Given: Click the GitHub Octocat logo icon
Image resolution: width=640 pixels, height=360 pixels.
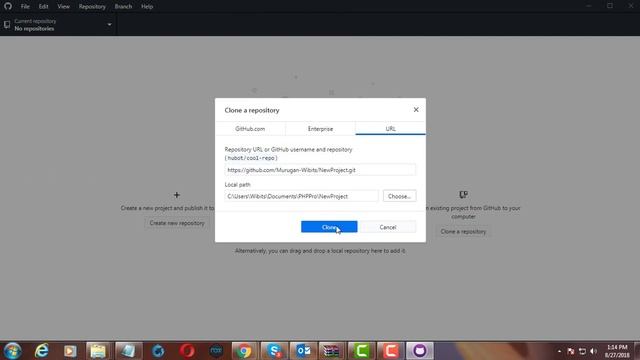Looking at the screenshot, I should pos(8,6).
